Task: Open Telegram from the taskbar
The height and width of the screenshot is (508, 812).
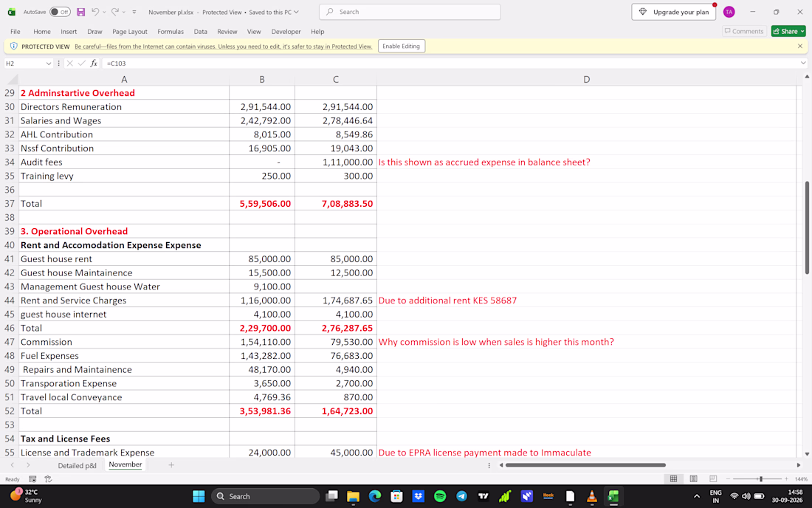Action: click(x=462, y=497)
